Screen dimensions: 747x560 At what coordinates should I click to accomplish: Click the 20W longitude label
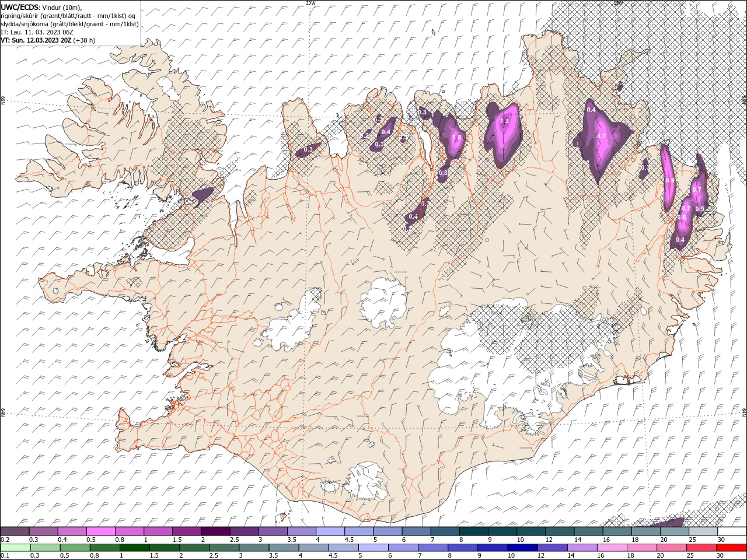tap(310, 3)
